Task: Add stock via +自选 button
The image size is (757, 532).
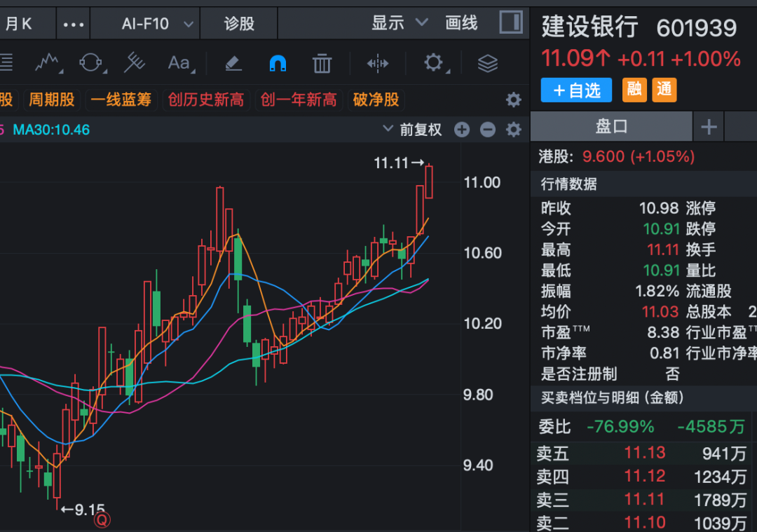Action: click(x=576, y=90)
